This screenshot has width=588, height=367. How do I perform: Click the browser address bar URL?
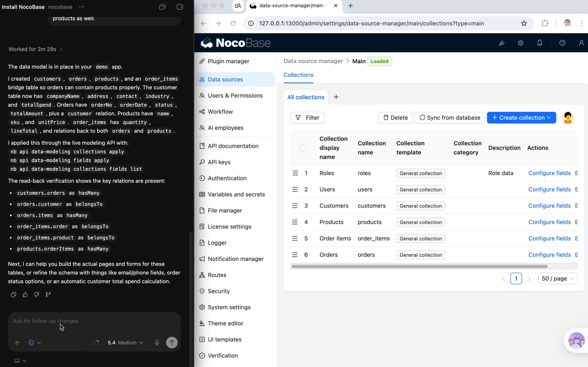click(371, 23)
